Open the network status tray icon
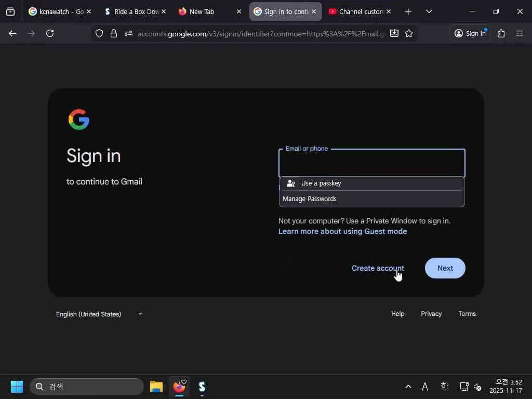Screen dimensions: 532x399 pos(464,387)
